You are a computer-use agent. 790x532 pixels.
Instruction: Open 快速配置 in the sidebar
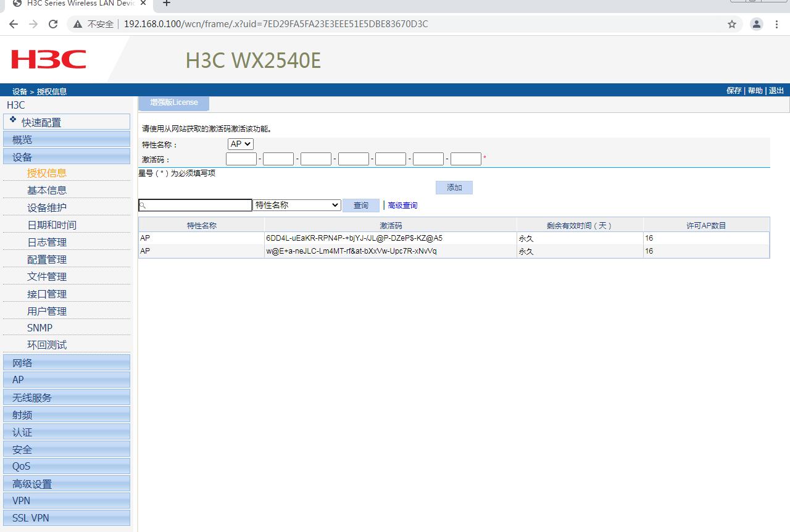click(67, 122)
